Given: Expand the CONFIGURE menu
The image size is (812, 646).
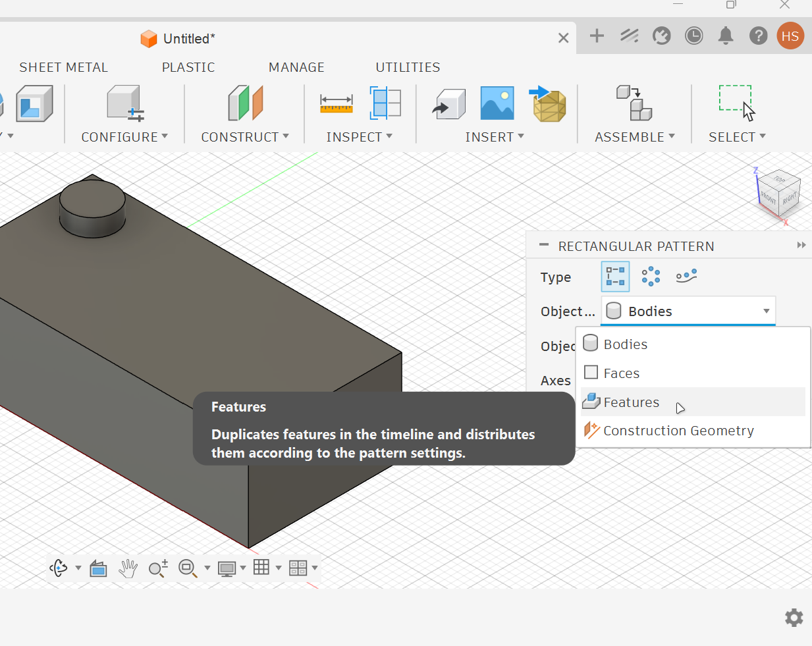Looking at the screenshot, I should coord(124,137).
